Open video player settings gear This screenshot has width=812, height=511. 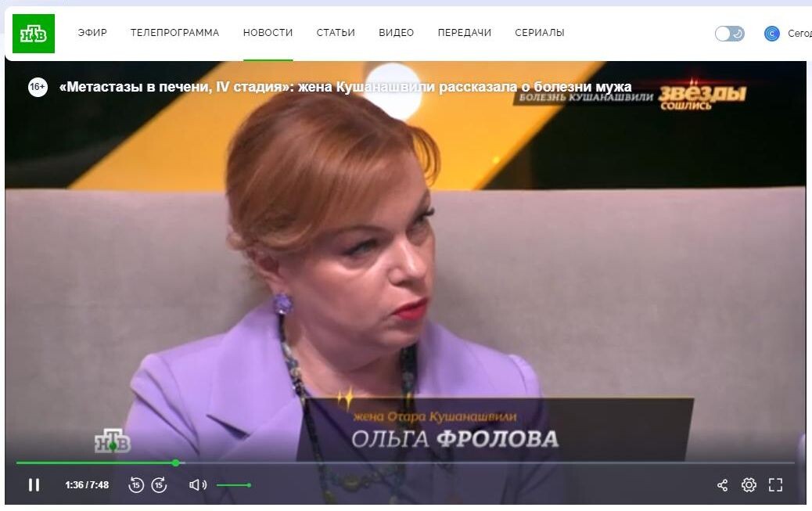coord(749,485)
